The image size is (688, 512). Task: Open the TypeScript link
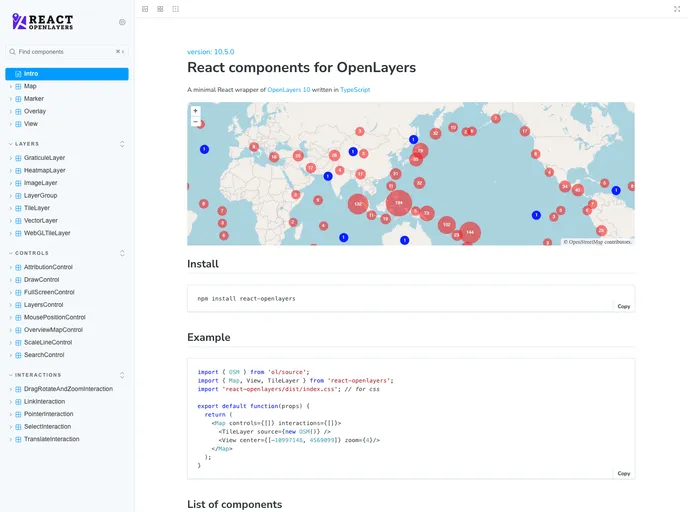pos(355,90)
